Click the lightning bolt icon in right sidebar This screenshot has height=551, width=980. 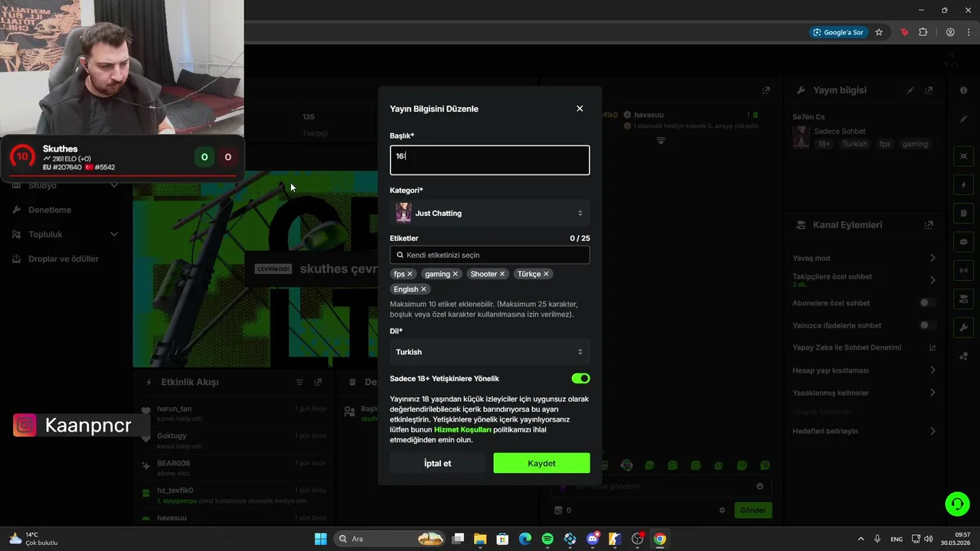(x=963, y=185)
